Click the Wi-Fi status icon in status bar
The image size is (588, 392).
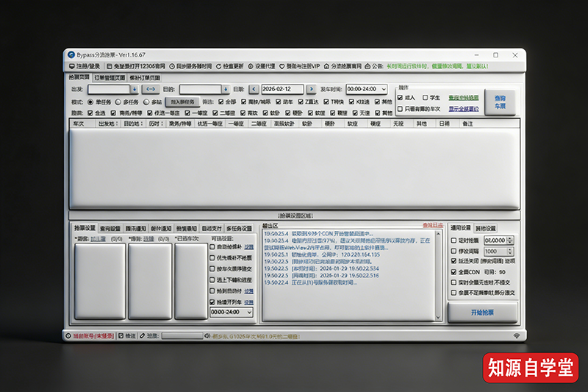517,335
